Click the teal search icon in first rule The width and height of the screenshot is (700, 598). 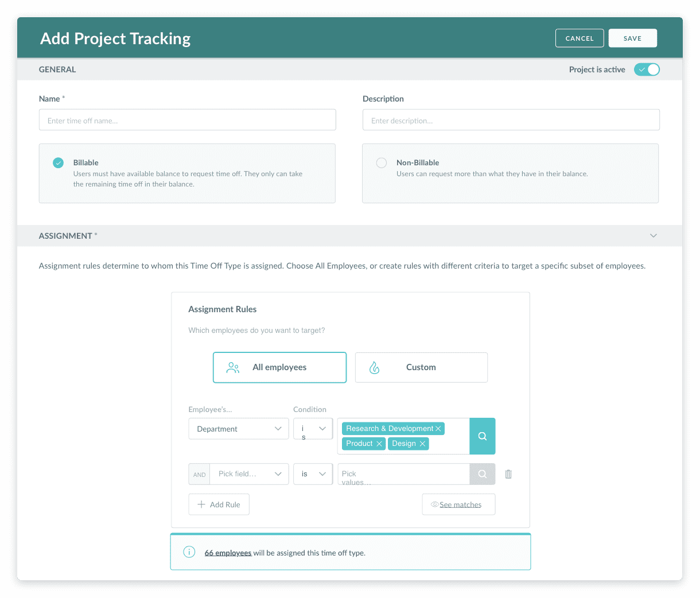tap(482, 436)
